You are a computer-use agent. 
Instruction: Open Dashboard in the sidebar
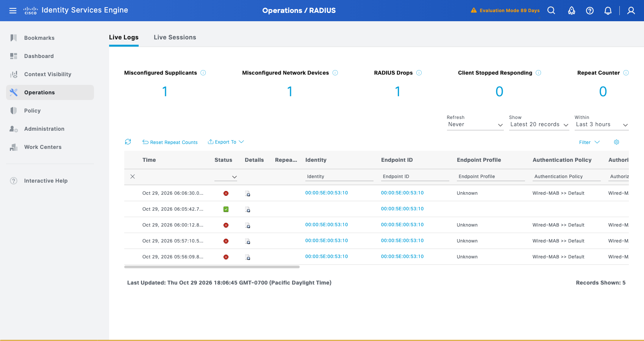[50, 56]
